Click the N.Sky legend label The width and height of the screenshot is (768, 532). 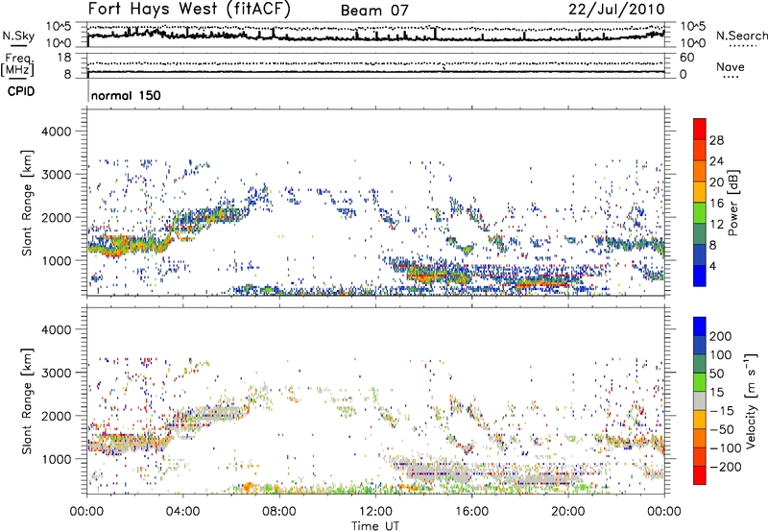tap(18, 36)
